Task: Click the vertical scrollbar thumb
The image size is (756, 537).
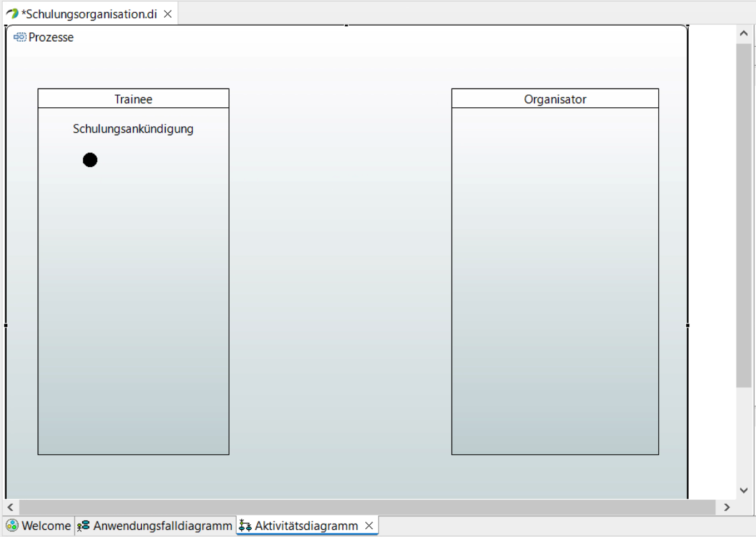Action: pos(744,215)
